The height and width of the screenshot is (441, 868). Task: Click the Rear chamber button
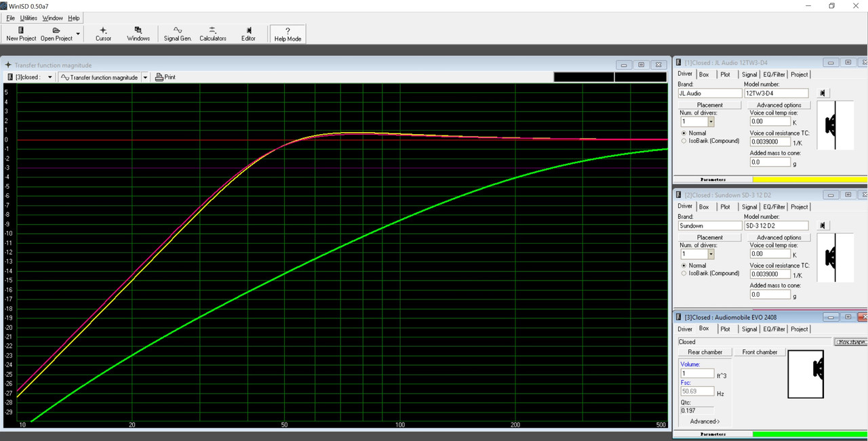point(705,352)
